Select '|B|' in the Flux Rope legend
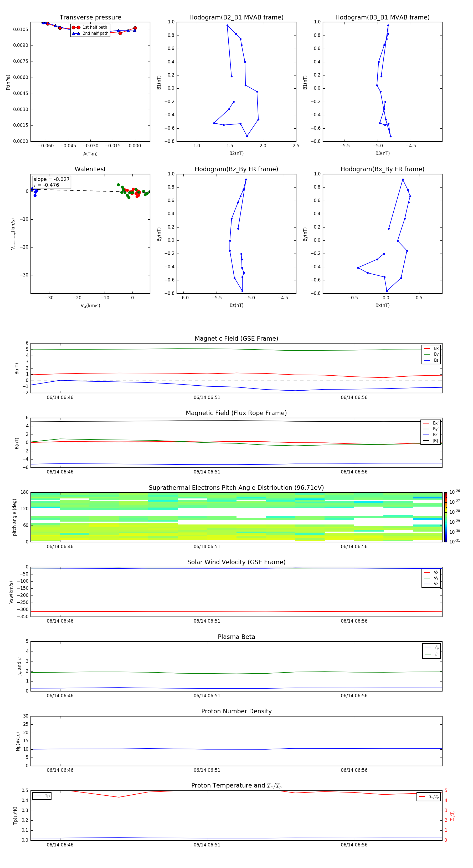Screen dimensions: 473x868 click(x=431, y=441)
